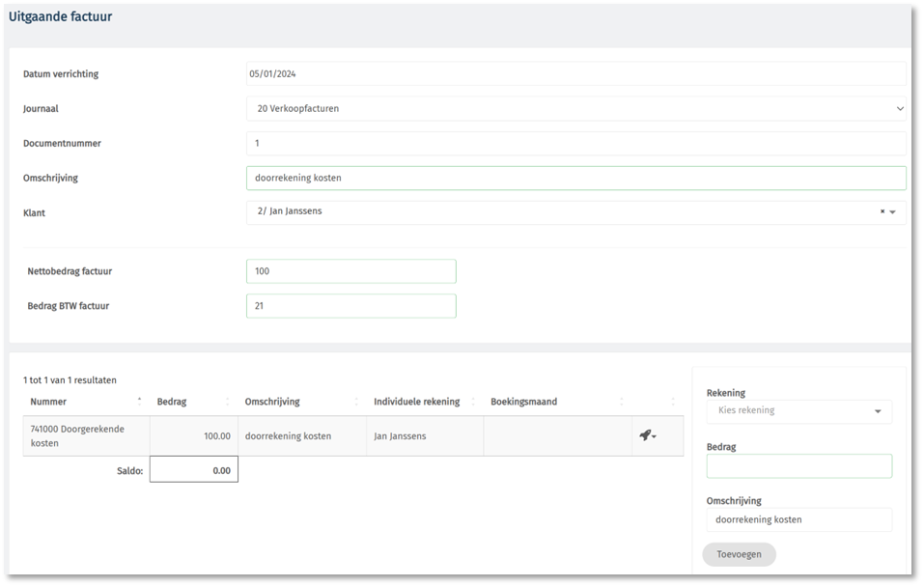The image size is (924, 587).
Task: Sort table by Individuele rekening column
Action: point(424,402)
